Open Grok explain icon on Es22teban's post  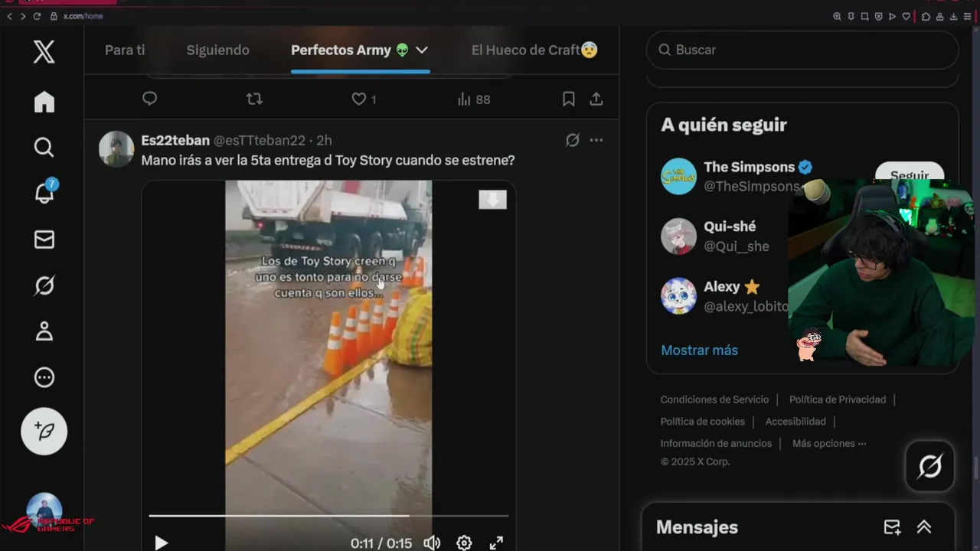572,140
